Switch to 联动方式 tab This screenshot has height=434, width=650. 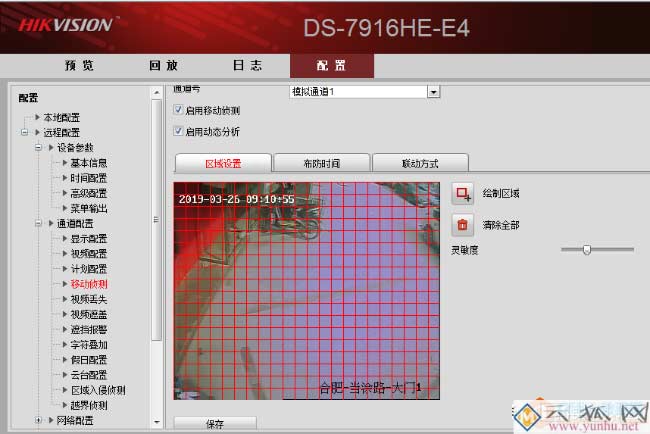point(420,163)
